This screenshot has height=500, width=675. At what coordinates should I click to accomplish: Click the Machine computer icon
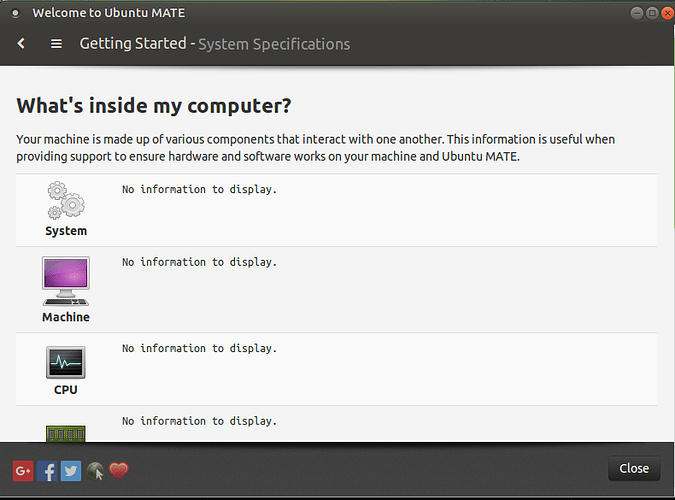point(66,281)
